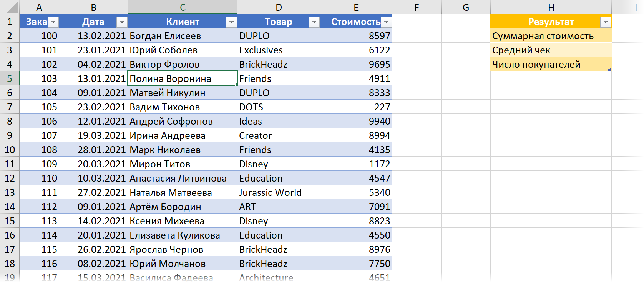This screenshot has height=282, width=644.
Task: Open the Стоимость column filter dropdown
Action: (x=386, y=22)
